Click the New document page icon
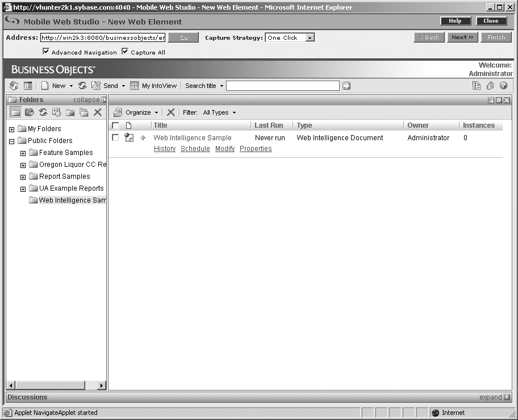The image size is (518, 420). coord(45,86)
